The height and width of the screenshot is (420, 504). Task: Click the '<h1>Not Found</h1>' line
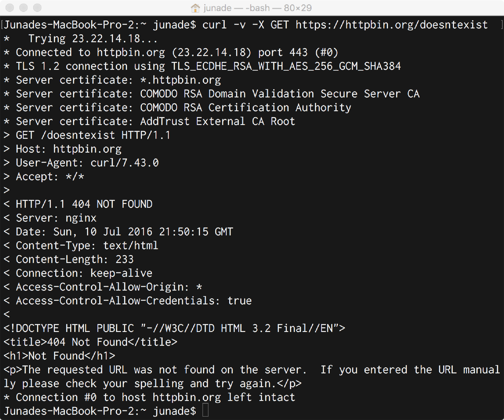pyautogui.click(x=59, y=356)
